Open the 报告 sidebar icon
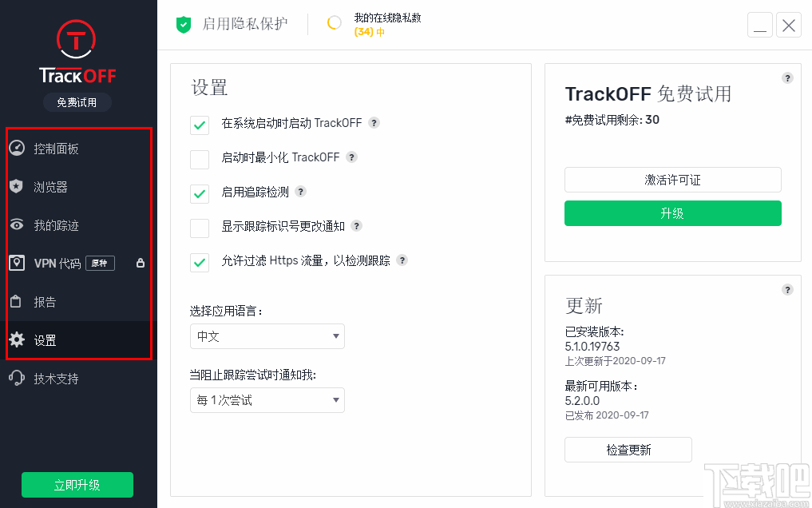The height and width of the screenshot is (508, 812). (x=18, y=301)
